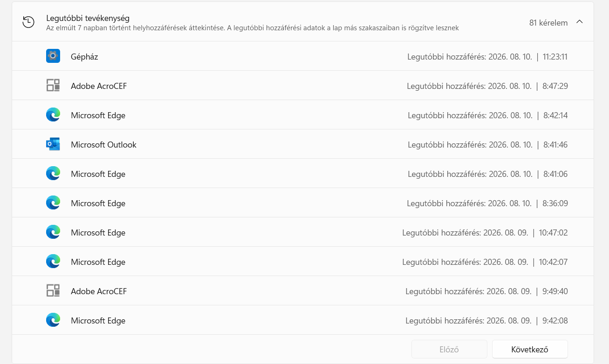Collapse the Legutóbbi tevékenység section chevron
The width and height of the screenshot is (609, 364).
point(580,22)
